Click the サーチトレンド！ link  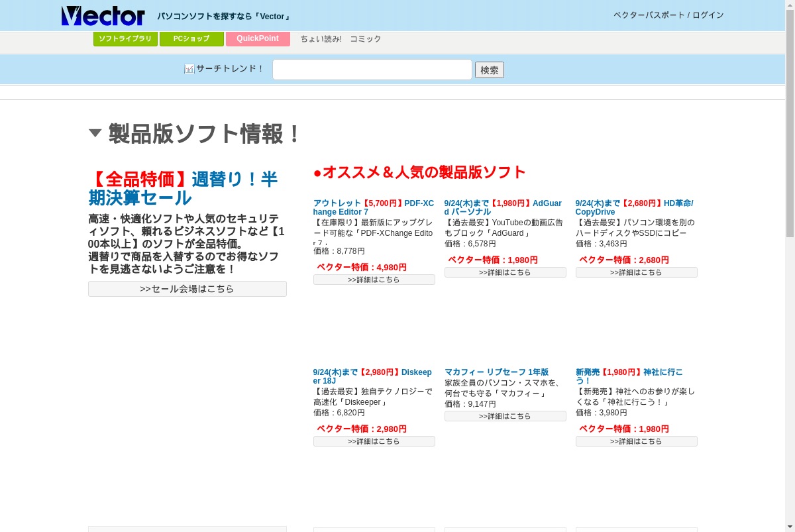[230, 69]
